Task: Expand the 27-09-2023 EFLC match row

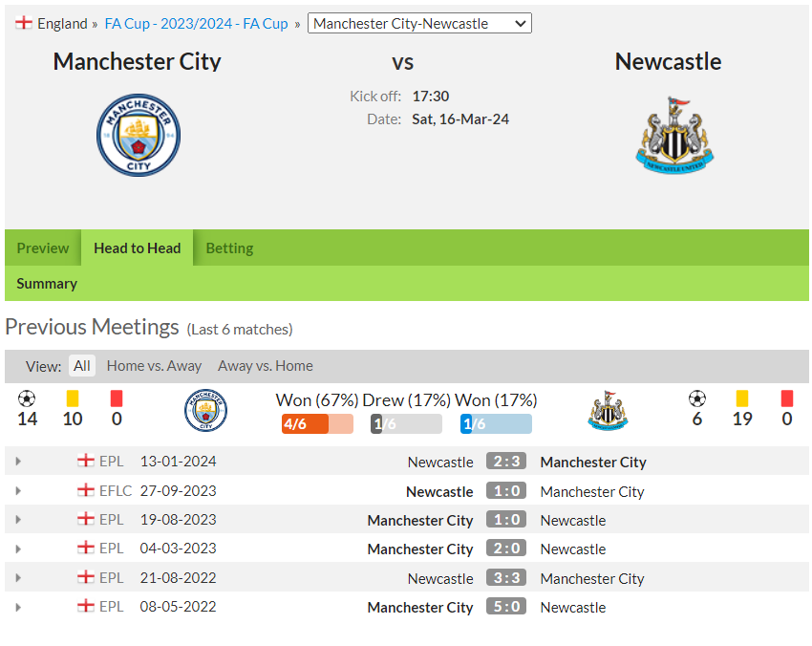Action: click(x=18, y=490)
